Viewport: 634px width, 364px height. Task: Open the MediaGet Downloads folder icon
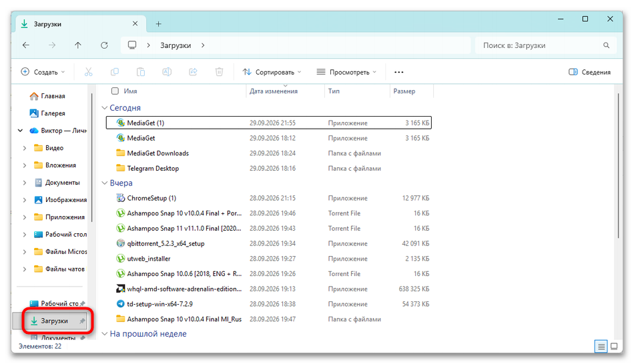pos(121,153)
